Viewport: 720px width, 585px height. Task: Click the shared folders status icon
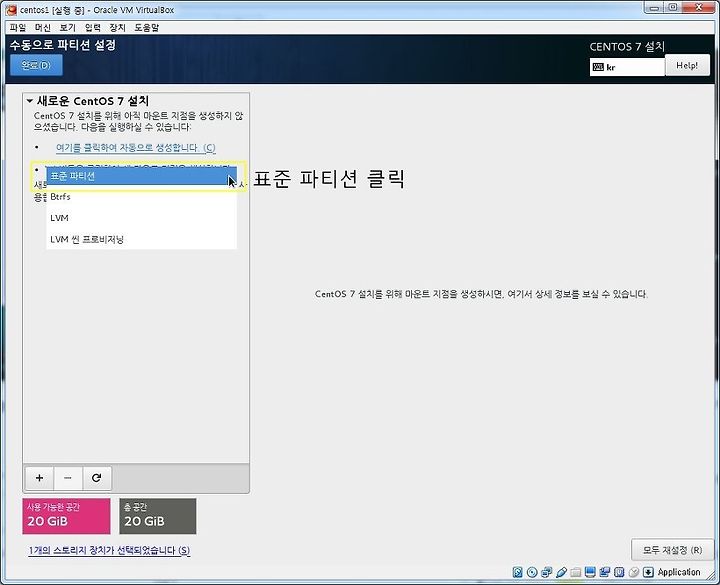[x=576, y=572]
